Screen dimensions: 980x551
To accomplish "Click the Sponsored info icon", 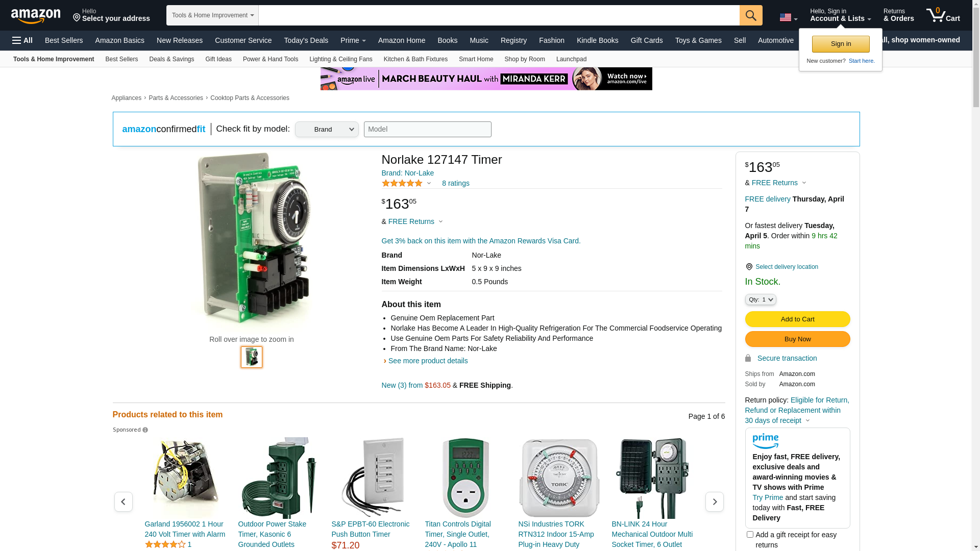I will coord(145,430).
